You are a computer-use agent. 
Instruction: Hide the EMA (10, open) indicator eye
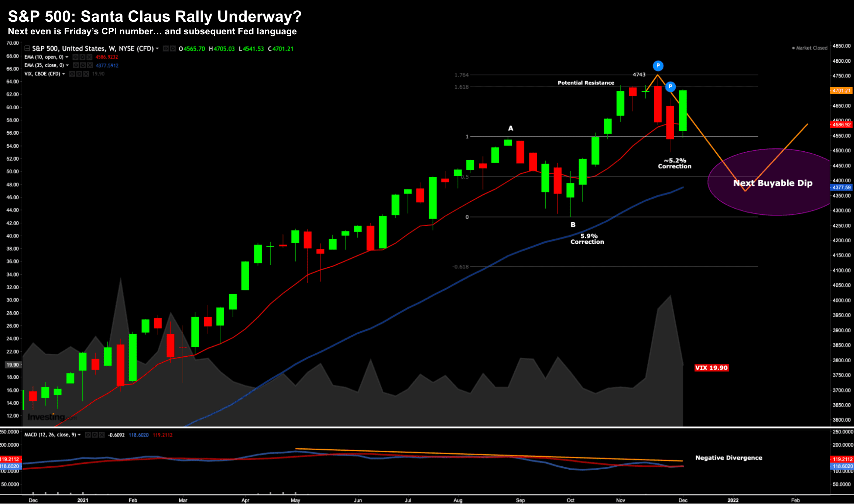[x=75, y=57]
